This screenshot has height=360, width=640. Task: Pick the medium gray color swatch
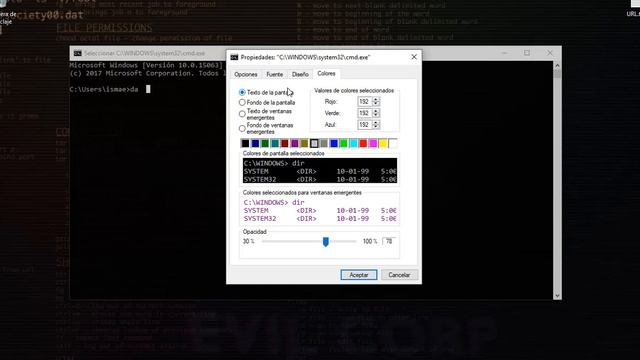click(324, 143)
